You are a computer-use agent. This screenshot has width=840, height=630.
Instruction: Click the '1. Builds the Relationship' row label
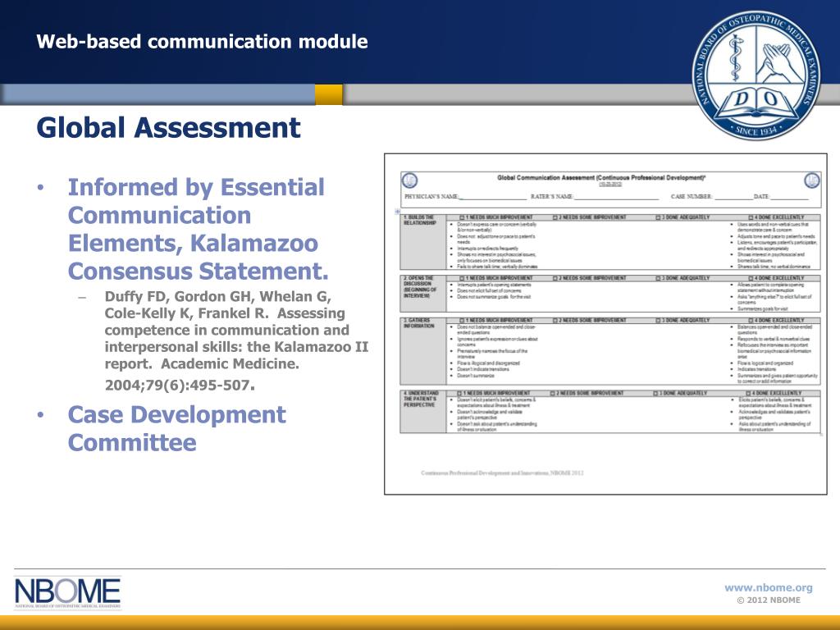tap(419, 220)
